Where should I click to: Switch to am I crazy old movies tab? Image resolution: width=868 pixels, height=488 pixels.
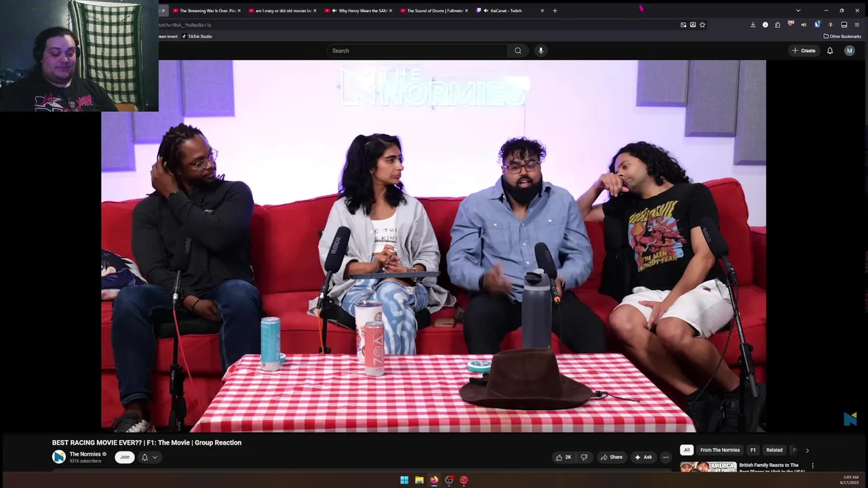pos(280,11)
